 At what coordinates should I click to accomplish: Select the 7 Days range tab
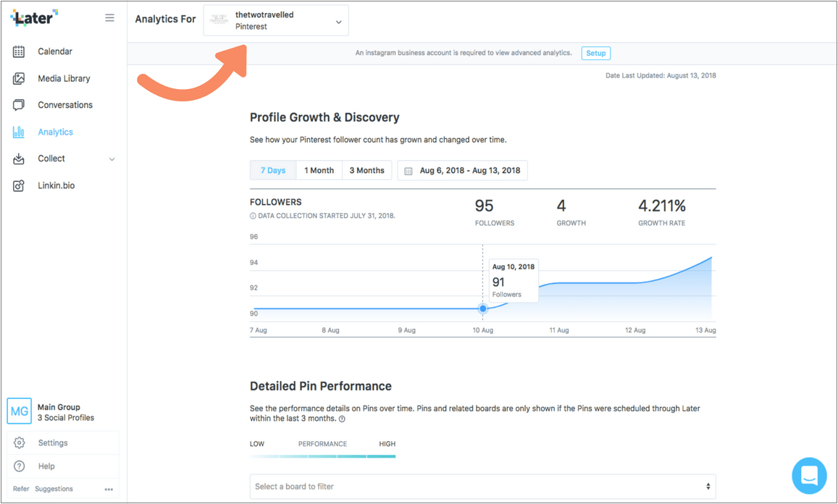[273, 170]
